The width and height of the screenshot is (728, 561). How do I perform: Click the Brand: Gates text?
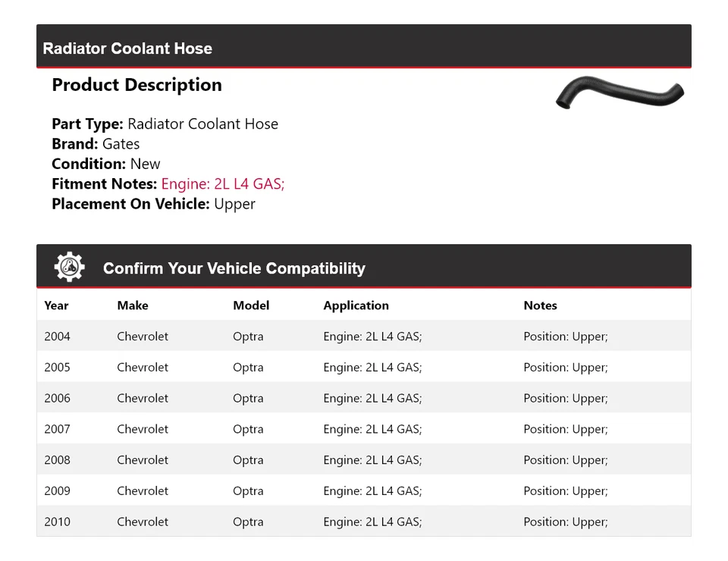[96, 144]
